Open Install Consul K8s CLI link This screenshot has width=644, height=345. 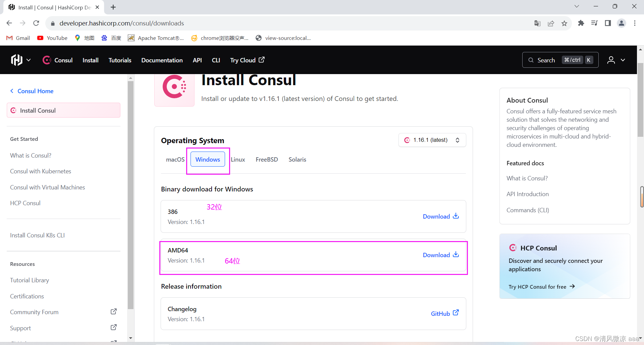coord(38,235)
